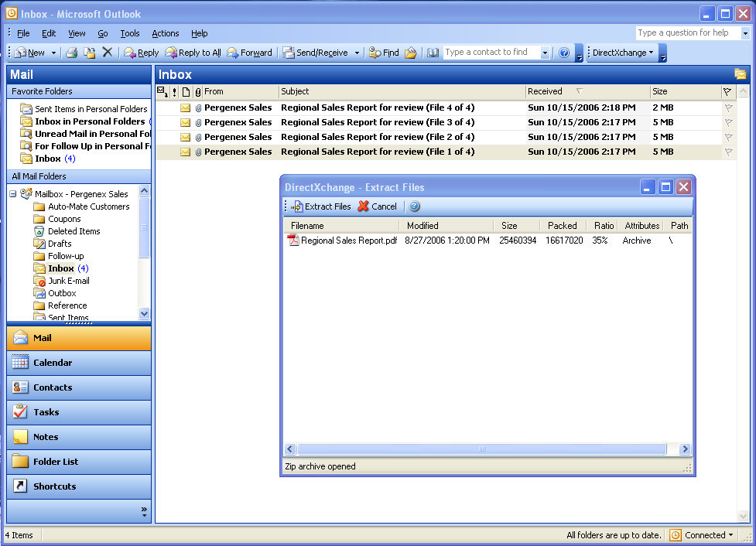This screenshot has width=756, height=546.
Task: Click Configure buttons chevron in navigation pane
Action: tap(144, 511)
